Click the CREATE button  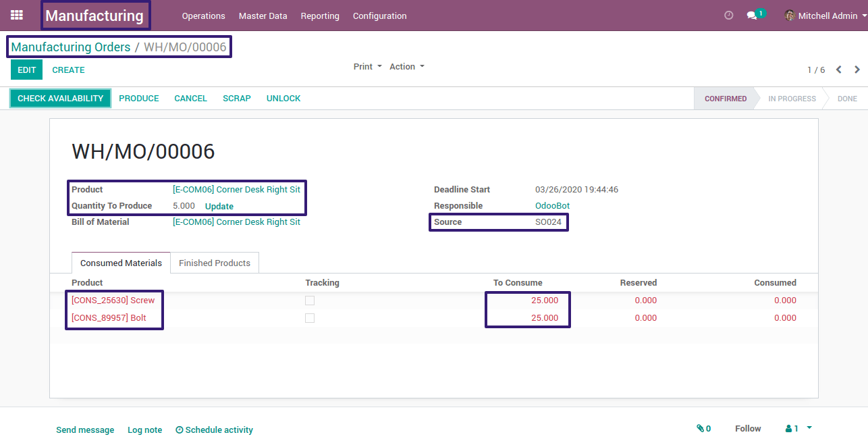click(68, 70)
